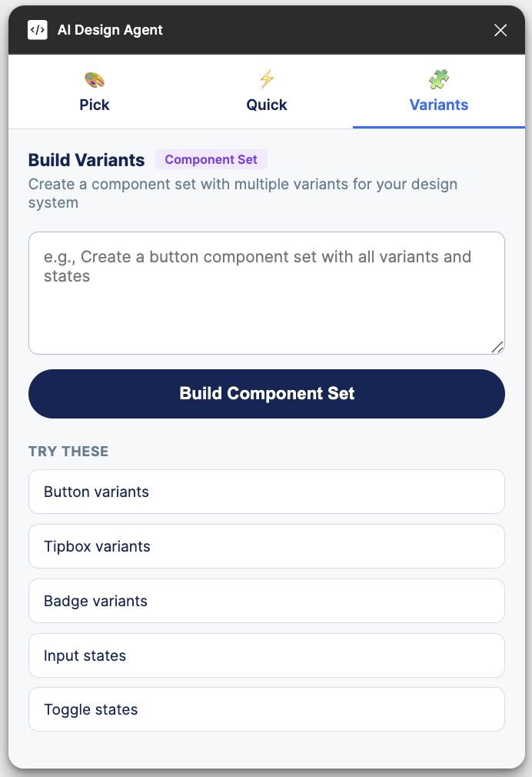Click the code icon in the header
This screenshot has height=777, width=532.
click(37, 30)
